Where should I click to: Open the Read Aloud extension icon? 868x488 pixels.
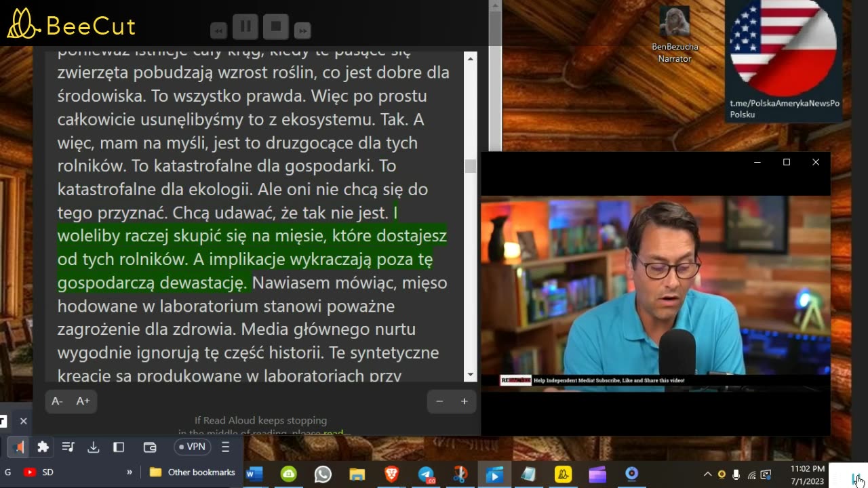click(x=19, y=447)
